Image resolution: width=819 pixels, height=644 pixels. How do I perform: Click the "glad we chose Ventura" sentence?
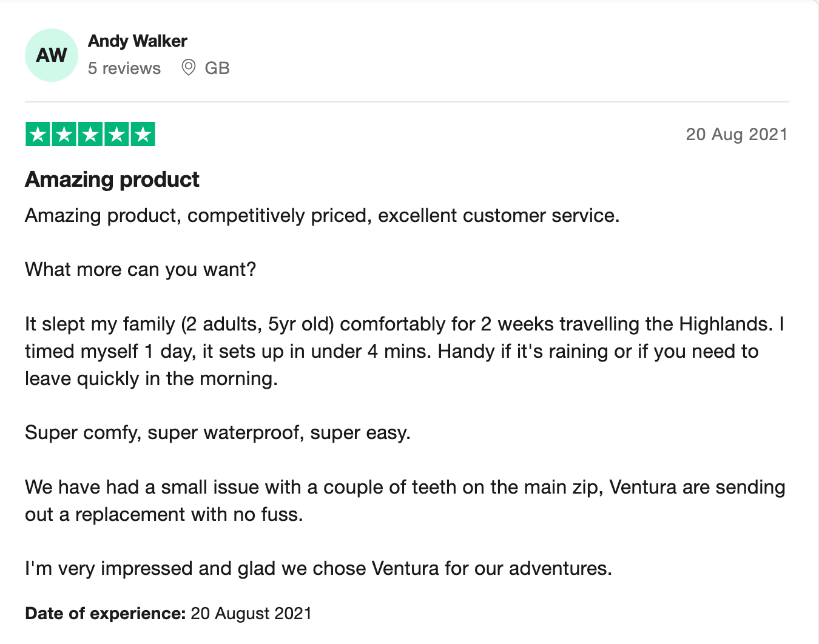pos(318,569)
